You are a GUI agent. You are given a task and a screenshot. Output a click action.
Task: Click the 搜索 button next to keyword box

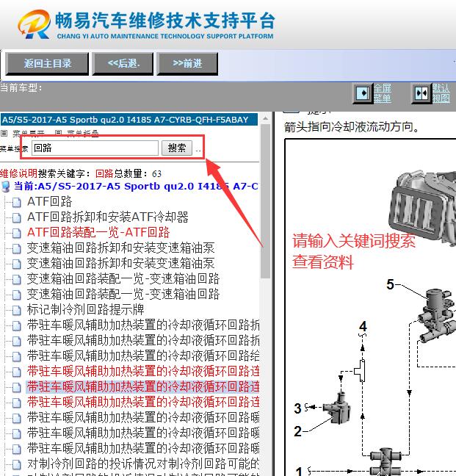click(x=176, y=148)
